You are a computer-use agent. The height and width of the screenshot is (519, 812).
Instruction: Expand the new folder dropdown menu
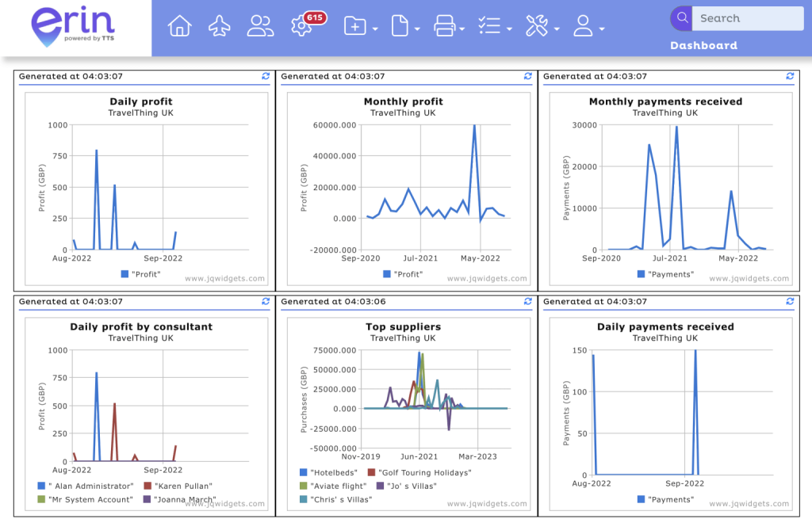[x=360, y=27]
